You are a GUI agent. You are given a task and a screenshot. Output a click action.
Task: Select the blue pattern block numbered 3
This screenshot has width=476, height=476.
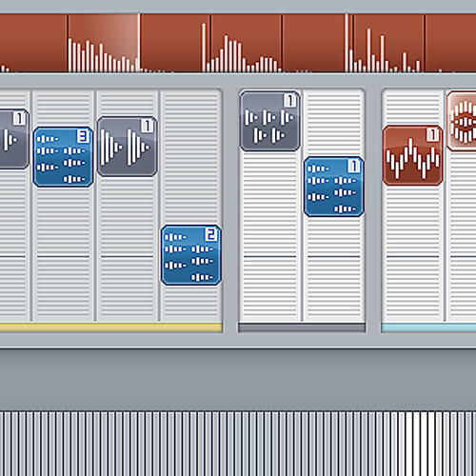tap(63, 157)
